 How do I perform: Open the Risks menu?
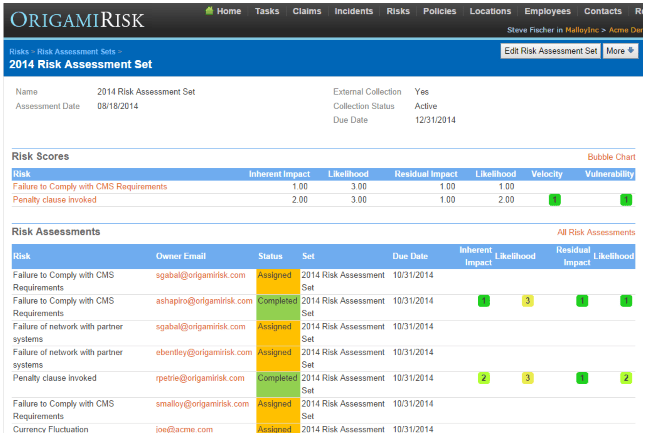coord(398,11)
